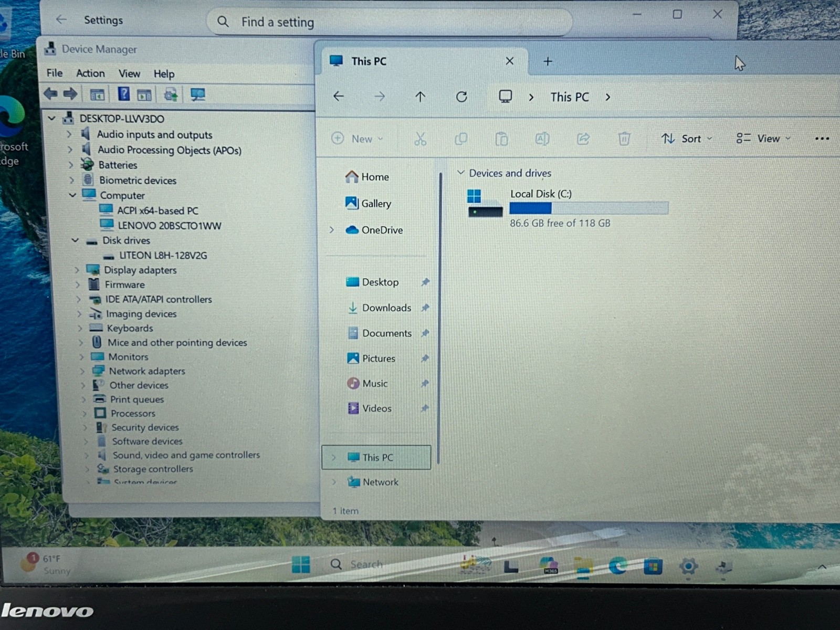The image size is (840, 630).
Task: Click the Device Manager help question-mark icon
Action: tap(123, 94)
